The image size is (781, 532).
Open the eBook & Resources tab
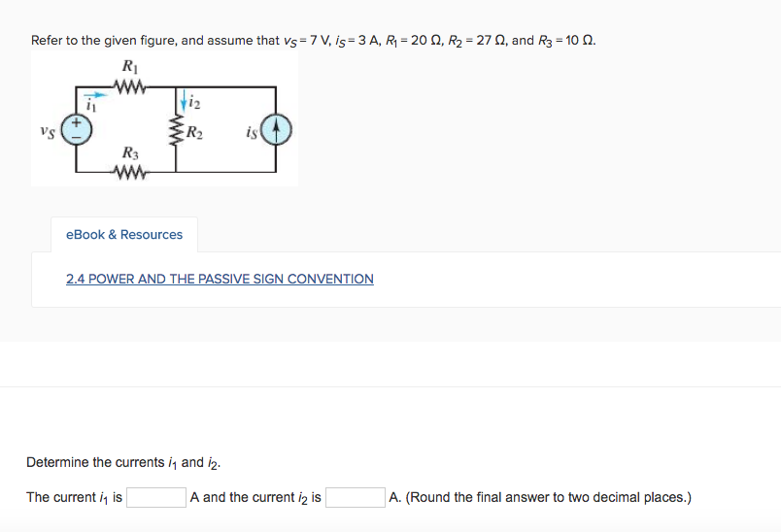[x=123, y=235]
